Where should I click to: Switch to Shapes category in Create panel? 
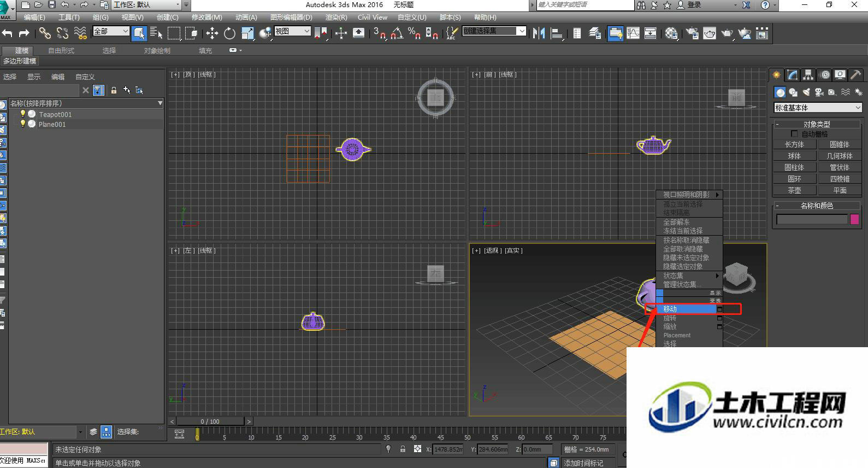pos(793,92)
